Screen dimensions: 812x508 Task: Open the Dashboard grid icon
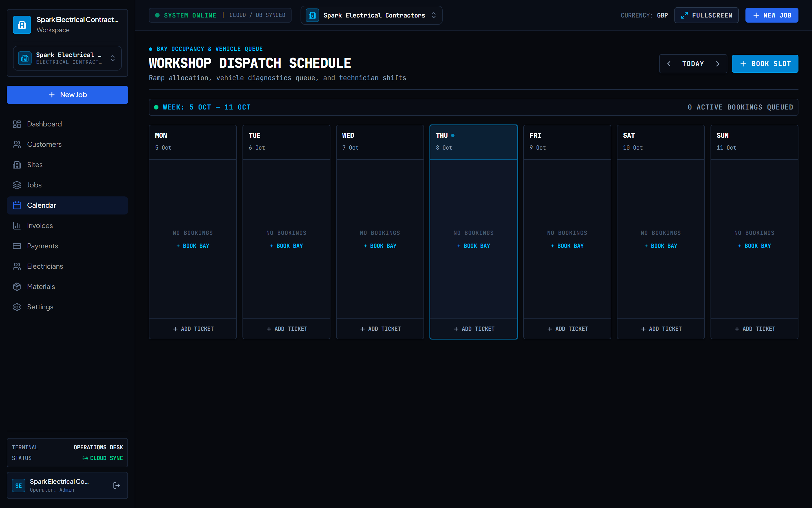[x=17, y=124]
